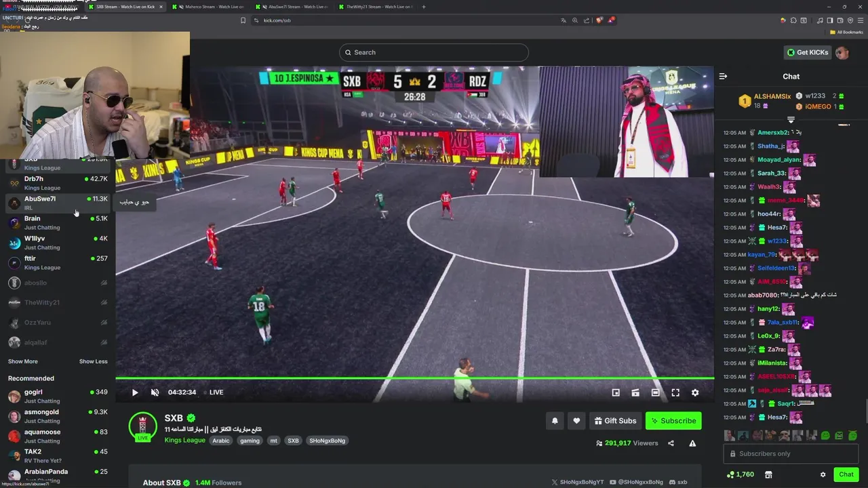868x488 pixels.
Task: Open recommended channel aquamoose
Action: pyautogui.click(x=58, y=436)
